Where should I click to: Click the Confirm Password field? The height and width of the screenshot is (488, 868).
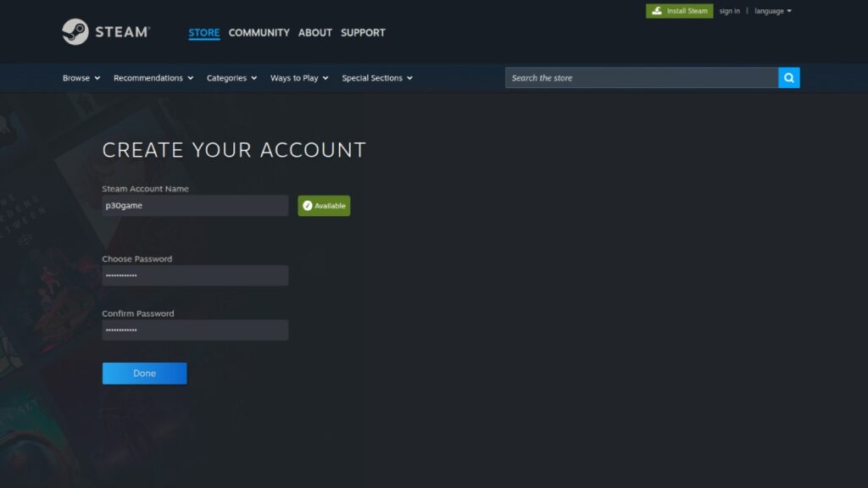195,330
